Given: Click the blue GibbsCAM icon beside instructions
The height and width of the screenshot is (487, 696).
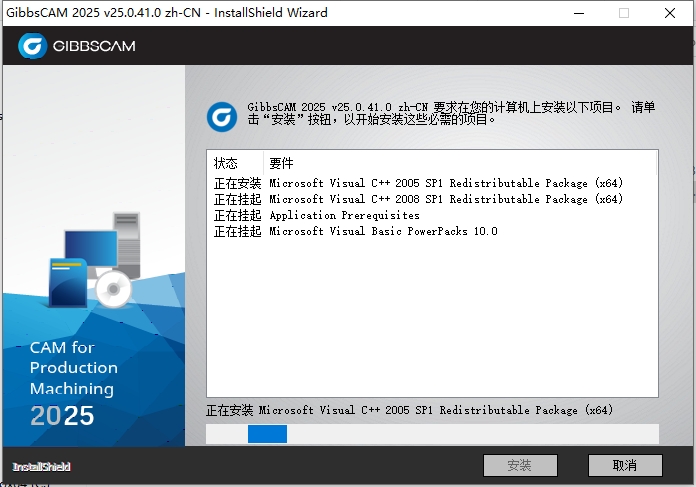Looking at the screenshot, I should coord(221,117).
